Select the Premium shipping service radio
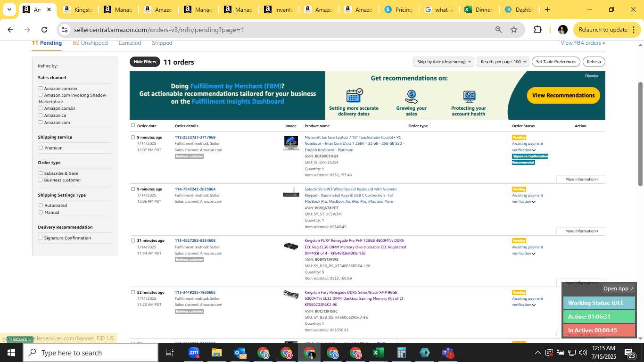 click(x=41, y=148)
